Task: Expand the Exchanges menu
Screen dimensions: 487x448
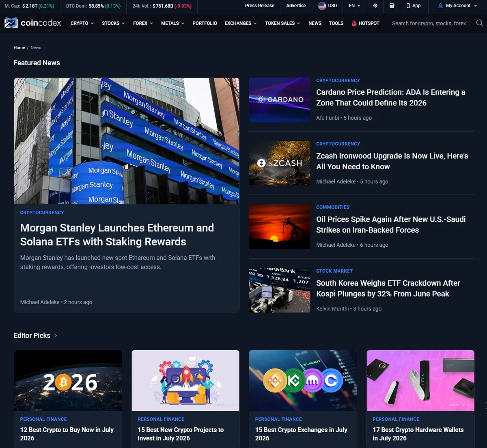Action: point(241,23)
